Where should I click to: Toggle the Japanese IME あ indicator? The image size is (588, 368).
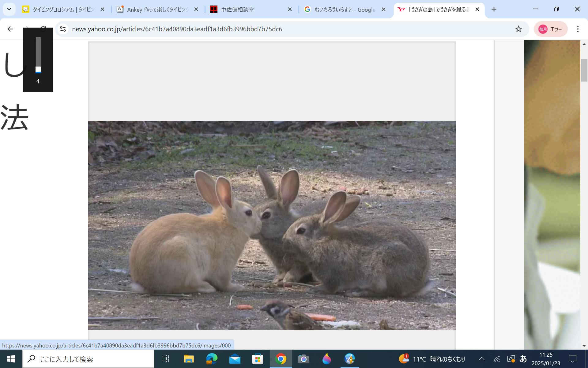[523, 359]
